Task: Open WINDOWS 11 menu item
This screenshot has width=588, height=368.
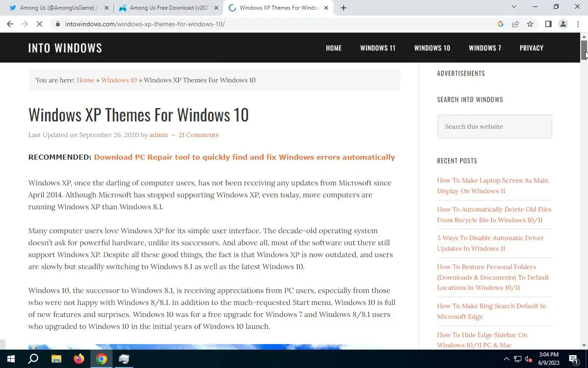Action: pos(378,48)
